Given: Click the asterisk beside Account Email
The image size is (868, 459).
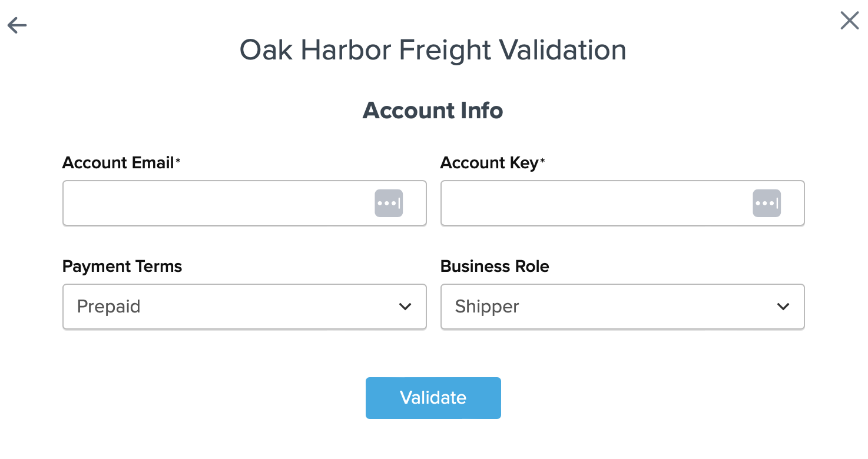Looking at the screenshot, I should coord(178,161).
